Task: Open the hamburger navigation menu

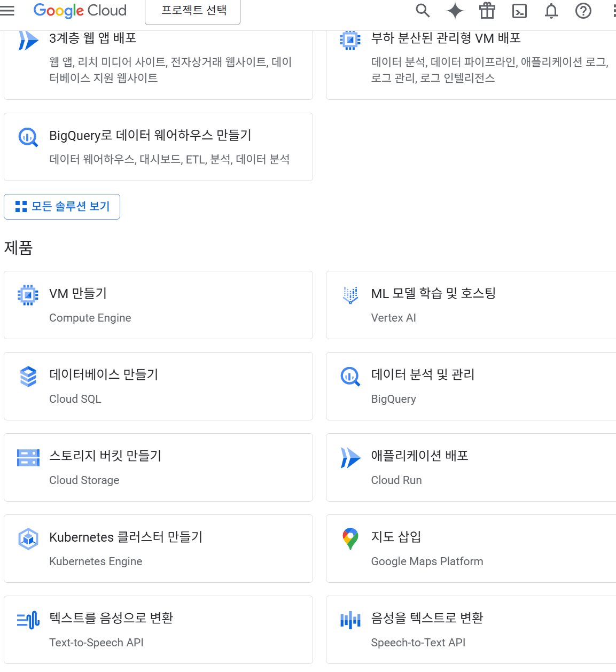Action: point(7,10)
